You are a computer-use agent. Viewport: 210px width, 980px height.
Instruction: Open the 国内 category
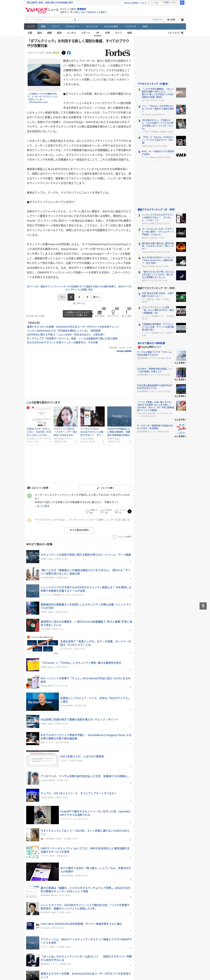[x=40, y=33]
